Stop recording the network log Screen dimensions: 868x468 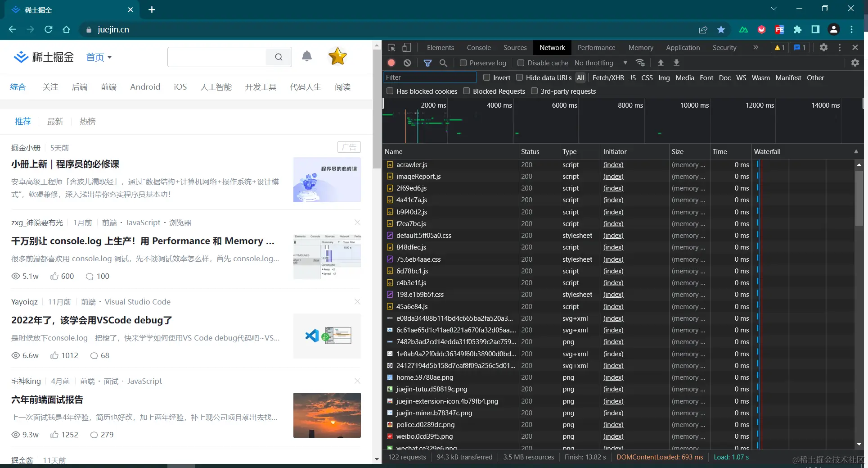[391, 63]
